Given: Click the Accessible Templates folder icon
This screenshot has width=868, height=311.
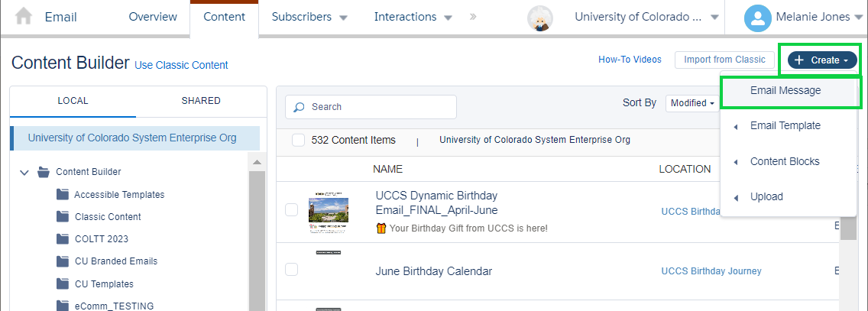Looking at the screenshot, I should 63,194.
